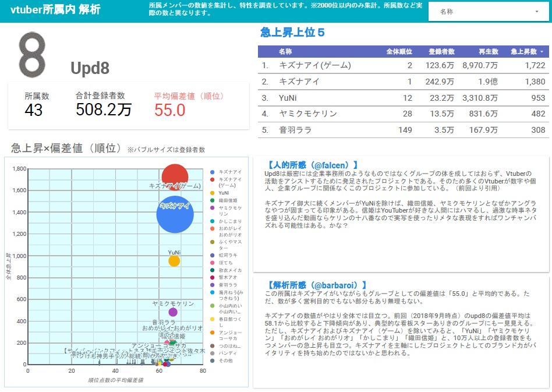
Task: Toggle the キズナアイ(ゲーム) series in the legend
Action: point(212,178)
